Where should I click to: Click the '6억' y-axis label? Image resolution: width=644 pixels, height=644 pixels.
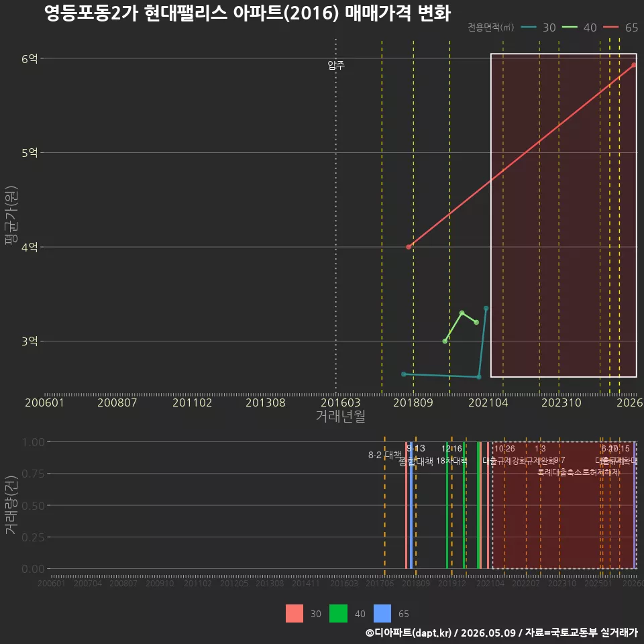tap(30, 59)
